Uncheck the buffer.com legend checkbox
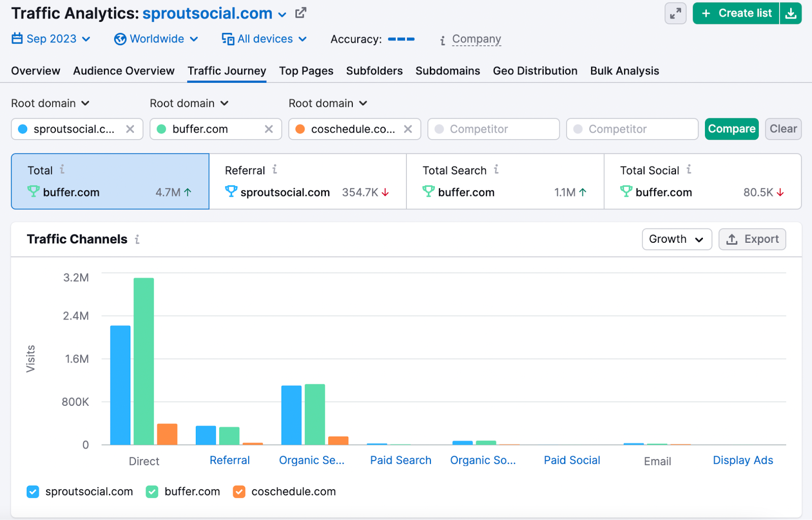This screenshot has width=812, height=520. (152, 492)
